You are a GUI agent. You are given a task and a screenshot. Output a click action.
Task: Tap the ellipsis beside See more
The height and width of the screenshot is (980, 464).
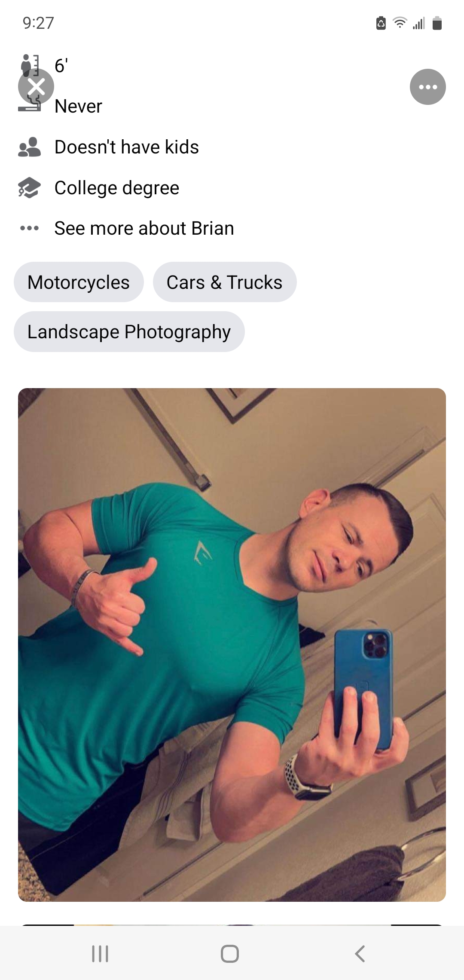[x=29, y=228]
